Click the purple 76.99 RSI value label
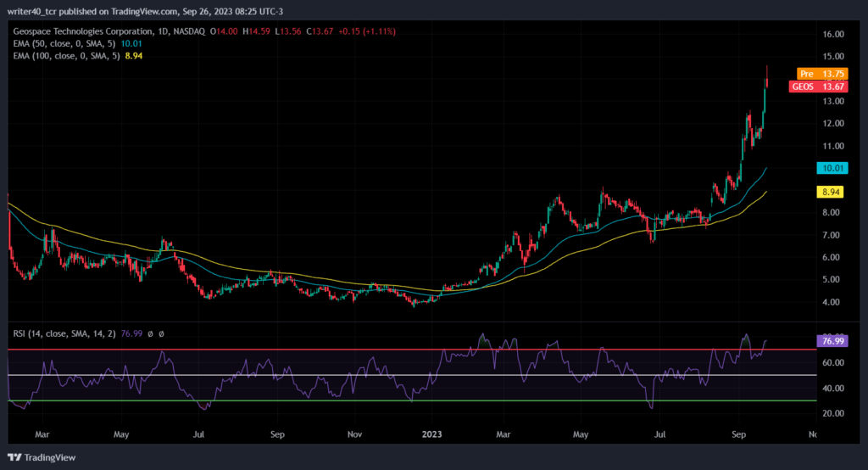The image size is (868, 470). click(832, 341)
